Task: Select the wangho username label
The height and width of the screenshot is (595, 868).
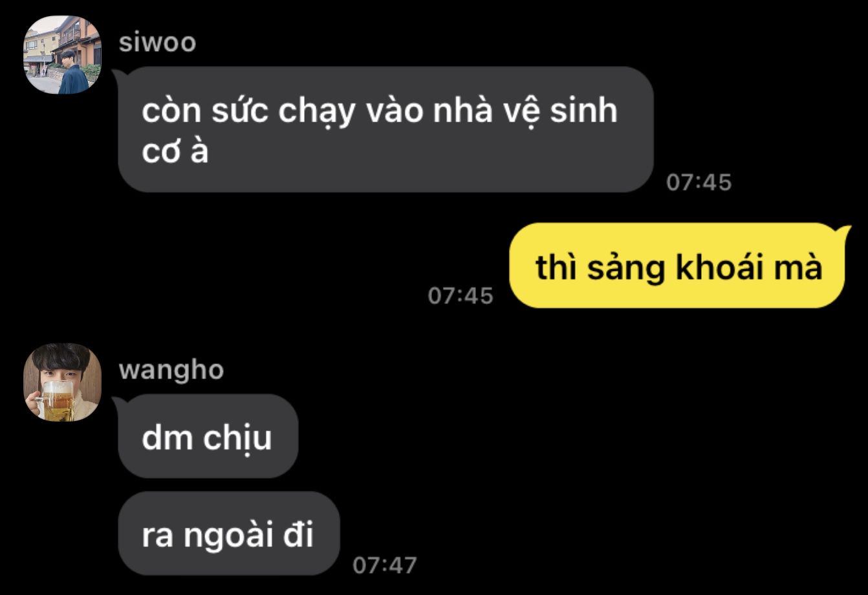Action: point(171,371)
